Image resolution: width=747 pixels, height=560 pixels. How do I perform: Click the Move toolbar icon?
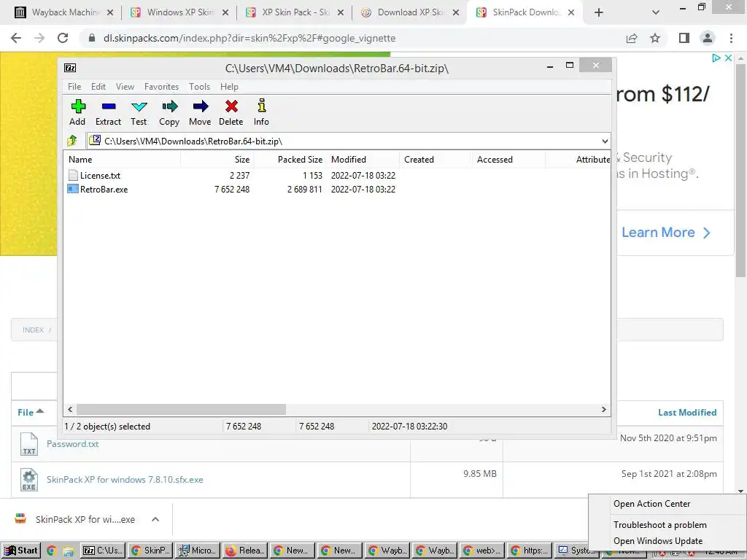tap(201, 106)
